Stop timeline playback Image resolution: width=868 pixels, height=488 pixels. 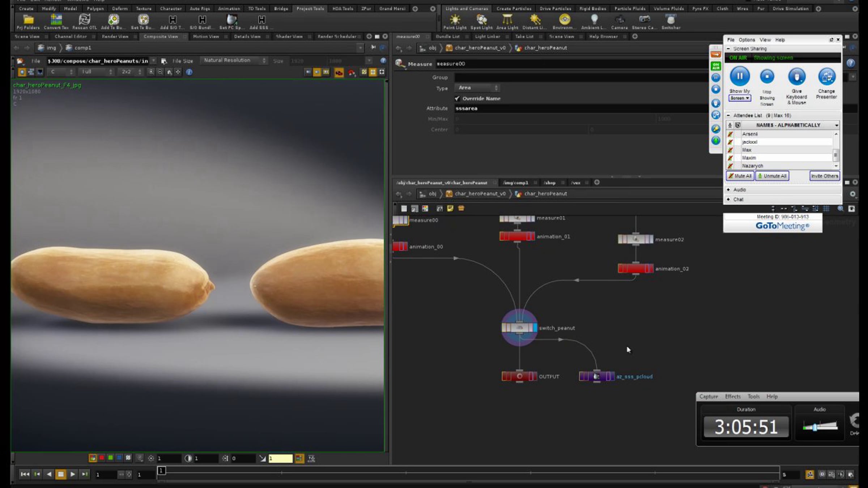(x=61, y=474)
